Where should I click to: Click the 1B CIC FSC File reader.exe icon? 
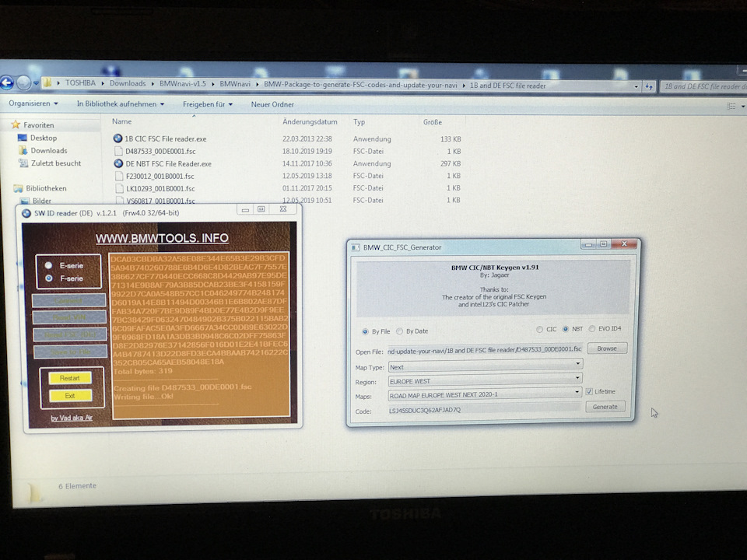point(117,138)
